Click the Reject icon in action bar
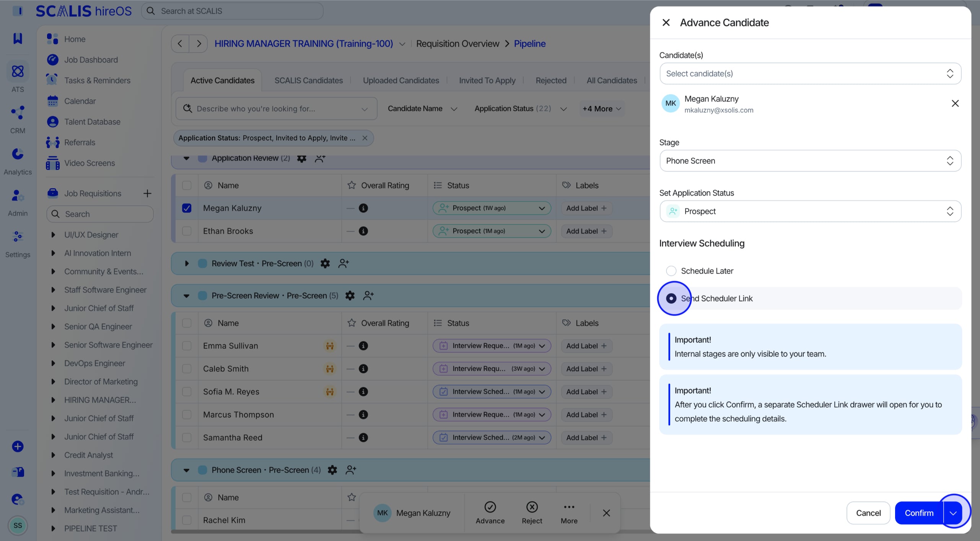The height and width of the screenshot is (541, 980). point(532,507)
